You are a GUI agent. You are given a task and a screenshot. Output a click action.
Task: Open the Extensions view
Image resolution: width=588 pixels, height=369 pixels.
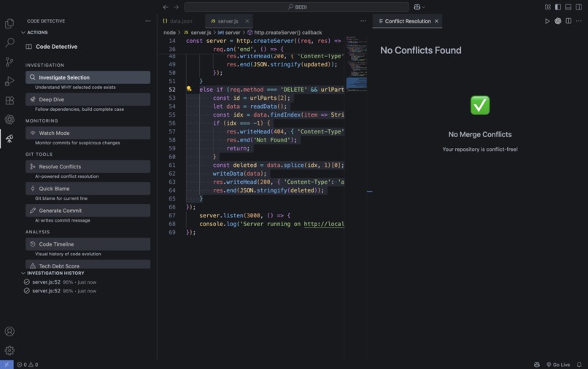[x=9, y=101]
